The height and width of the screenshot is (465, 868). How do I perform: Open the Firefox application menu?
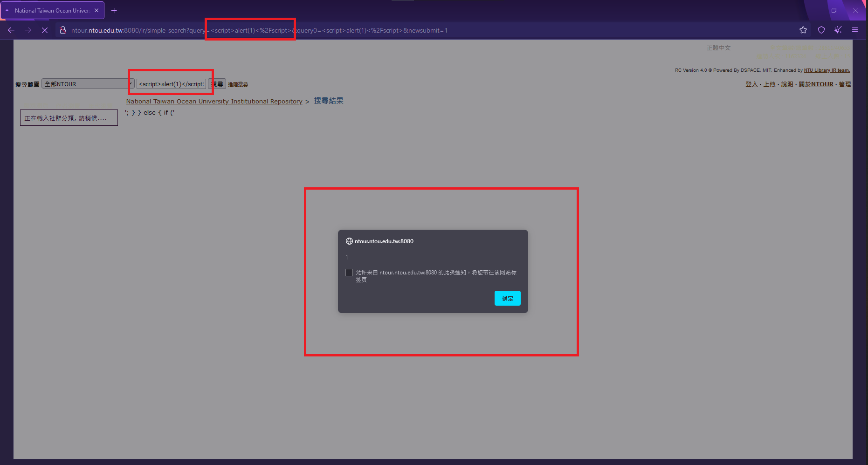(855, 30)
